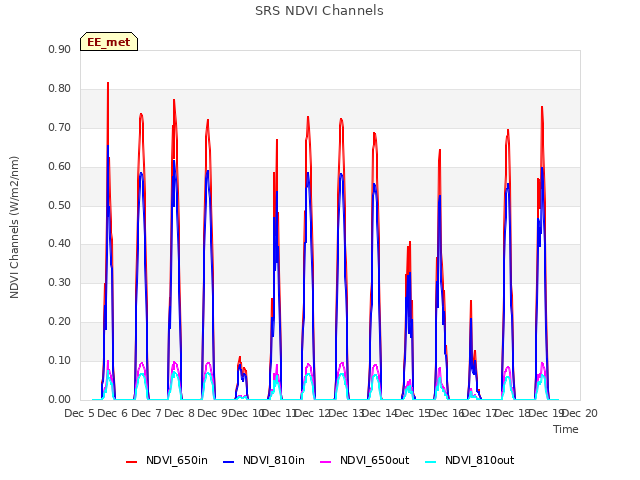
Task: Click the 0.90 y-axis tick label
Action: pos(60,49)
